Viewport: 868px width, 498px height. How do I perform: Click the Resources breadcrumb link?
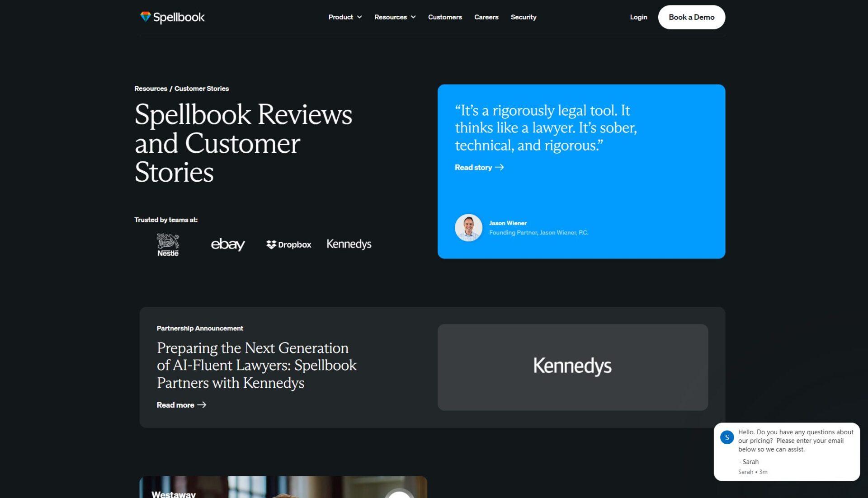click(x=151, y=89)
